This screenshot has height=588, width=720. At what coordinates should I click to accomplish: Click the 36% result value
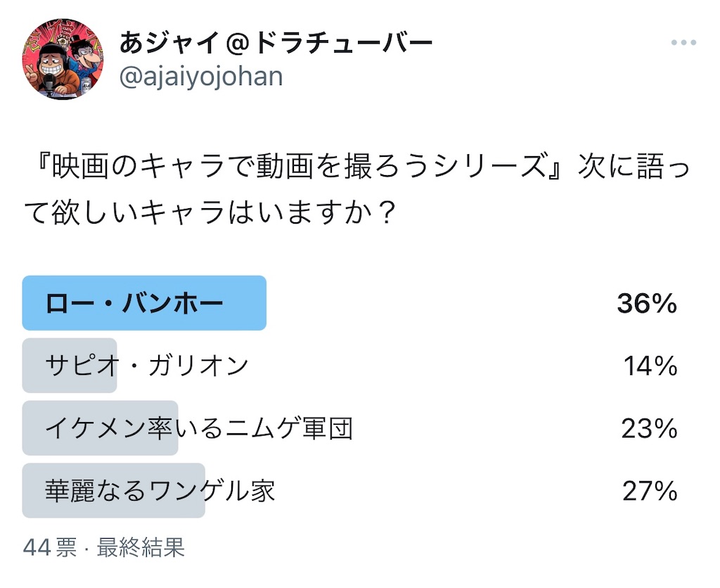coord(647,303)
